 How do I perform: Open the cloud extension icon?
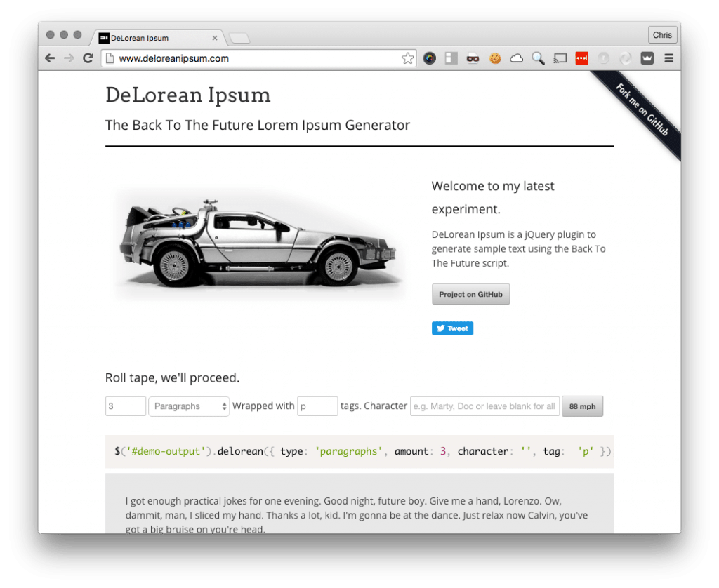click(x=517, y=58)
